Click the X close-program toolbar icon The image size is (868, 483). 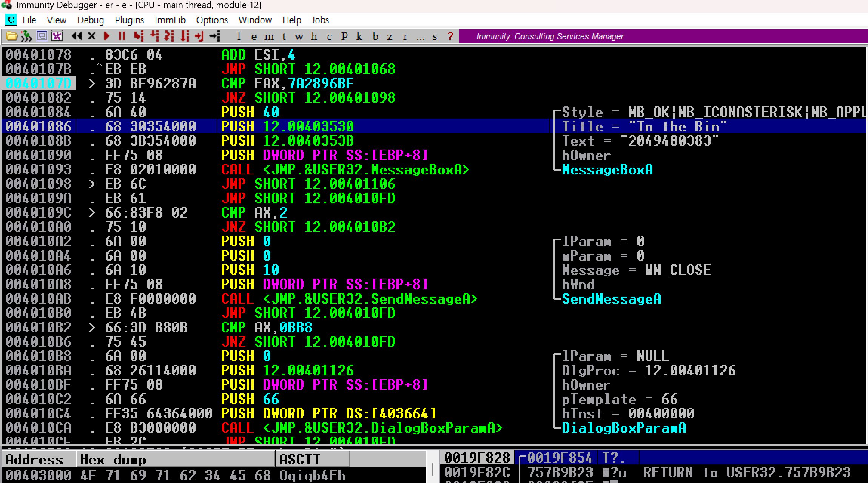pos(92,36)
